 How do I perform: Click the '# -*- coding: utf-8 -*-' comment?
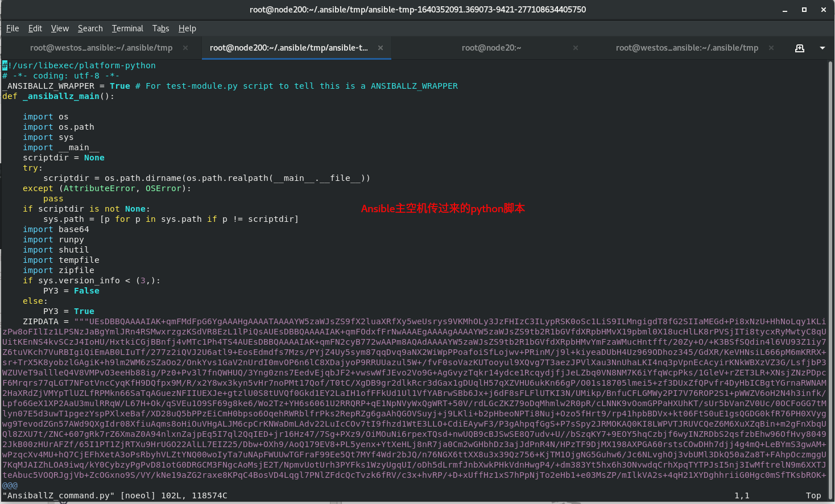pyautogui.click(x=61, y=76)
